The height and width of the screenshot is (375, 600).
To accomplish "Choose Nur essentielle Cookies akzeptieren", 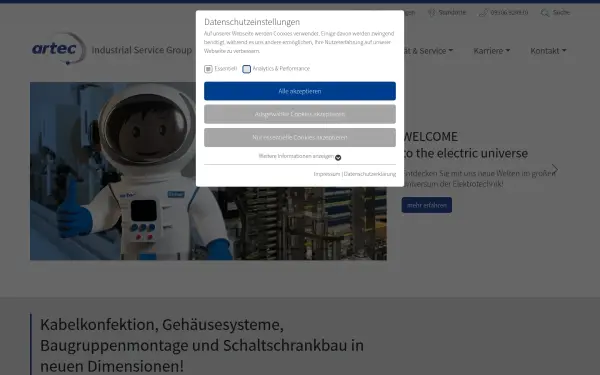I will [x=300, y=137].
